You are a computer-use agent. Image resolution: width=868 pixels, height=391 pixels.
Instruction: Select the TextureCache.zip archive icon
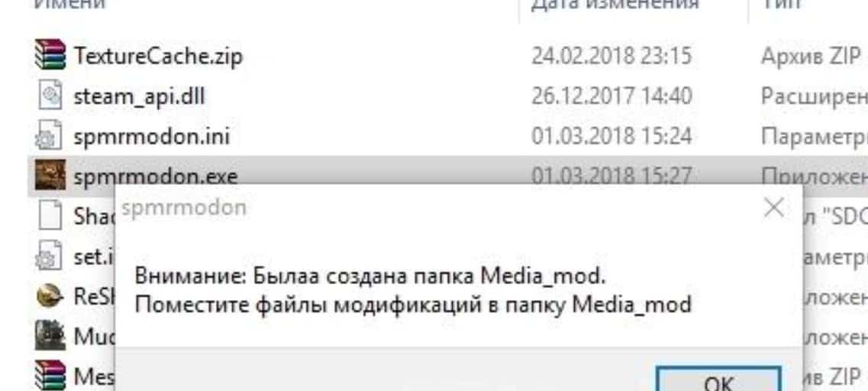(50, 56)
